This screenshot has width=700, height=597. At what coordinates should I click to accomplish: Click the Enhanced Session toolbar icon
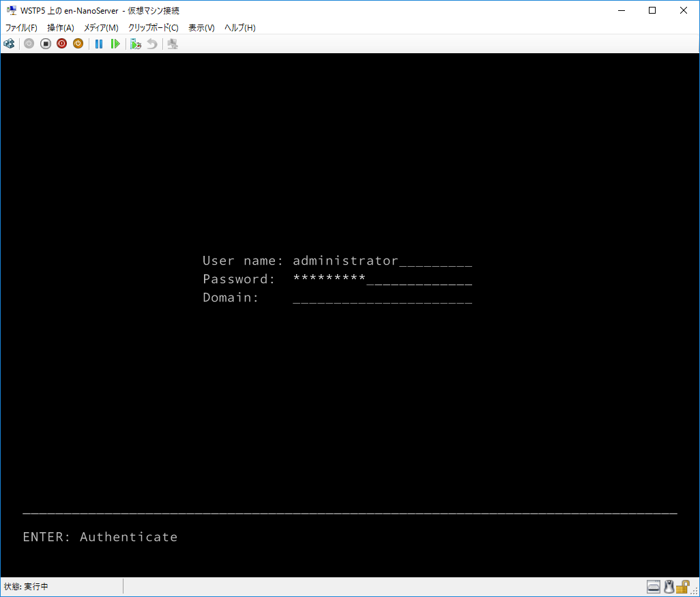coord(173,44)
